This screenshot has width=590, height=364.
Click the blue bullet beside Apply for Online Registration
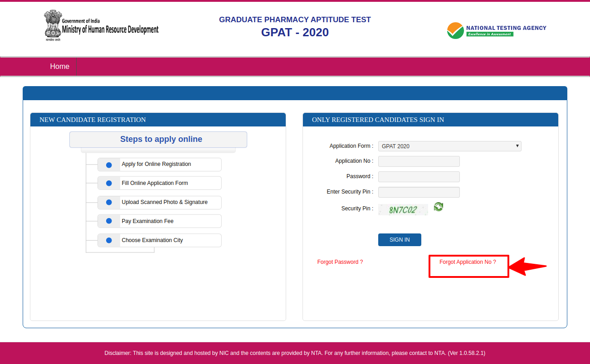pyautogui.click(x=109, y=165)
